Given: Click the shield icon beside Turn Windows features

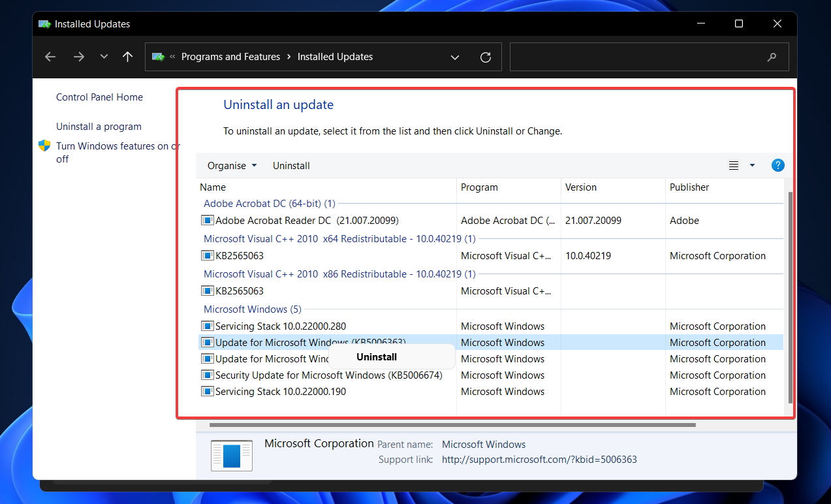Looking at the screenshot, I should click(44, 146).
